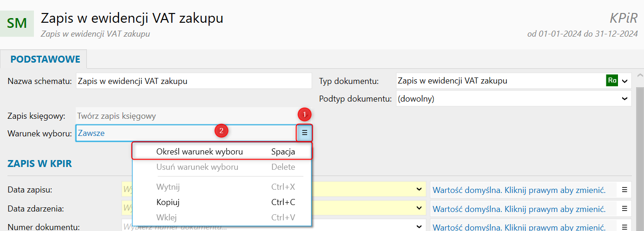The height and width of the screenshot is (231, 644).
Task: Expand the Typ dokumentu dropdown
Action: [624, 81]
